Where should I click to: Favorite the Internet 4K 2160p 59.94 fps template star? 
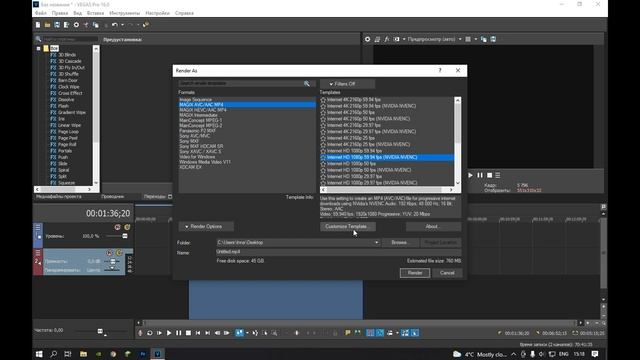click(x=323, y=100)
